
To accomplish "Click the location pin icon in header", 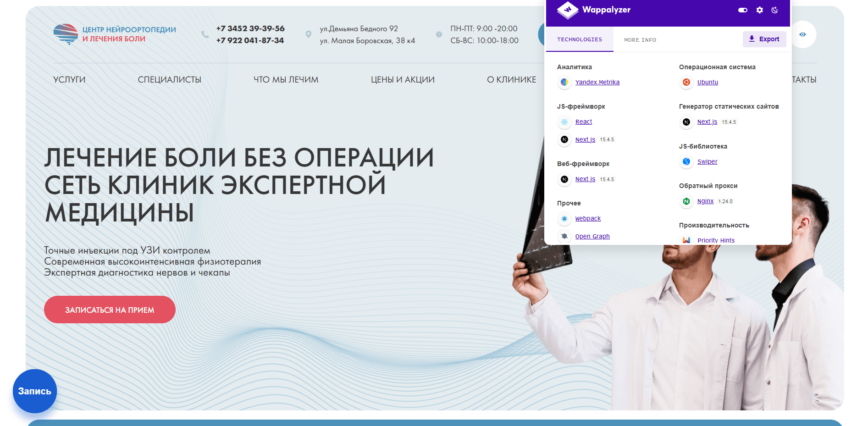I will pos(309,34).
